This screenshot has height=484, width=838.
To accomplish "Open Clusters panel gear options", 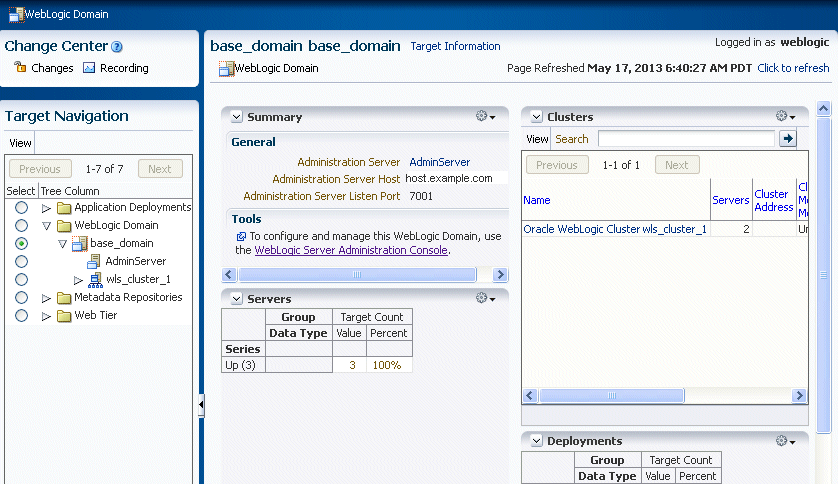I will 785,116.
